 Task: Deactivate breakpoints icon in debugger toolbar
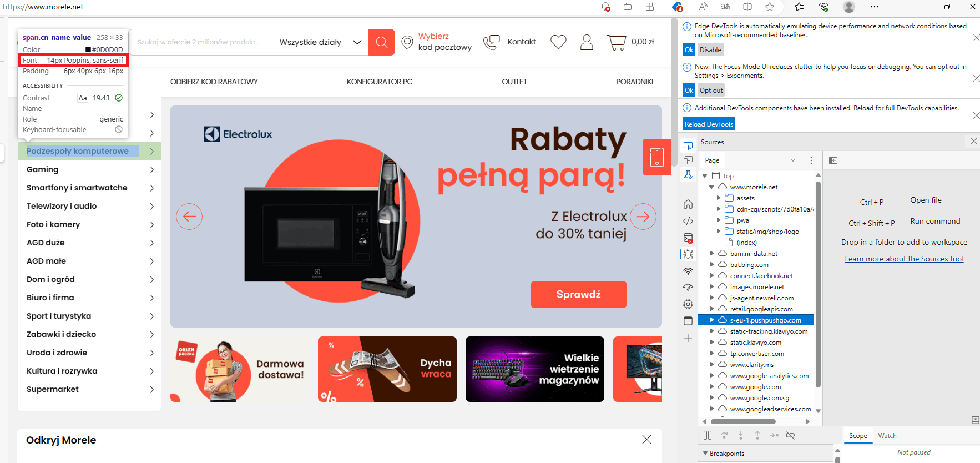tap(791, 436)
